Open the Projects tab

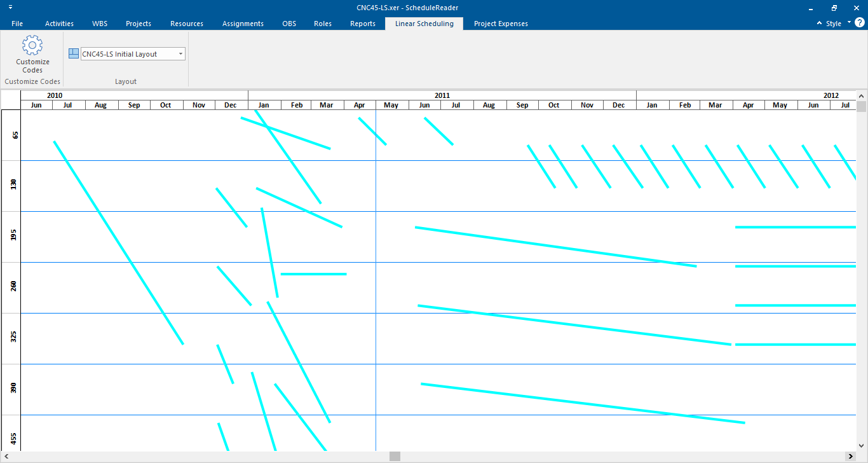pyautogui.click(x=139, y=24)
